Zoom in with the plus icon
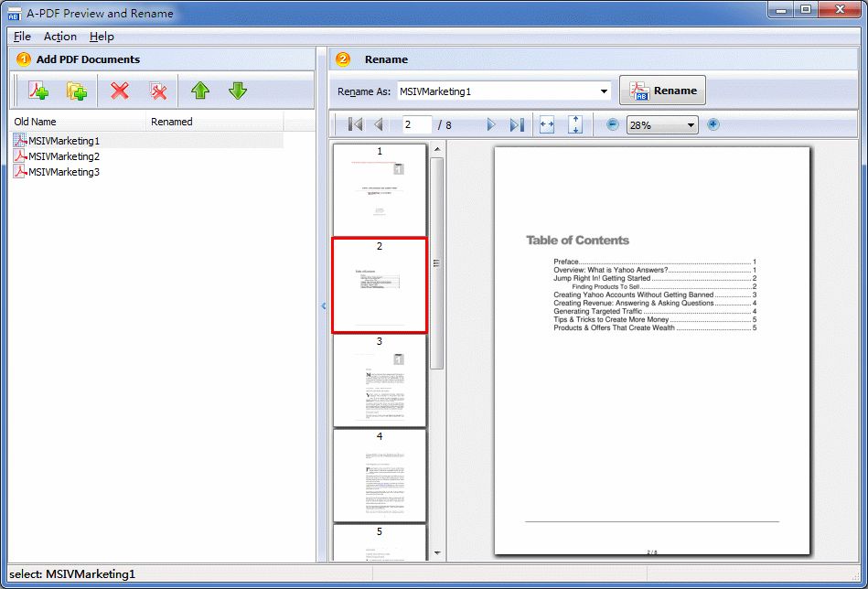The height and width of the screenshot is (589, 868). tap(713, 124)
